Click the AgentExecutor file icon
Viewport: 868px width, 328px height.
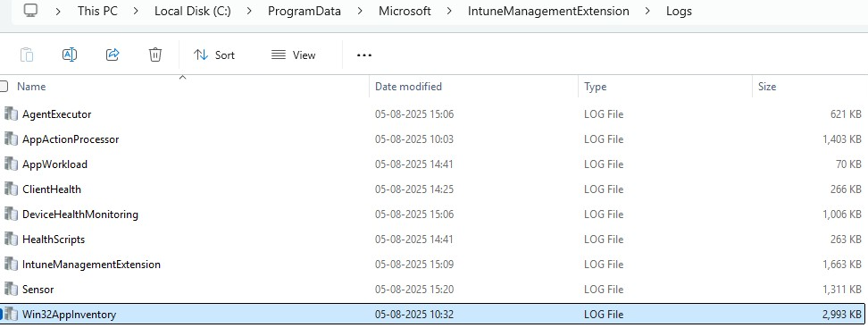[x=11, y=114]
